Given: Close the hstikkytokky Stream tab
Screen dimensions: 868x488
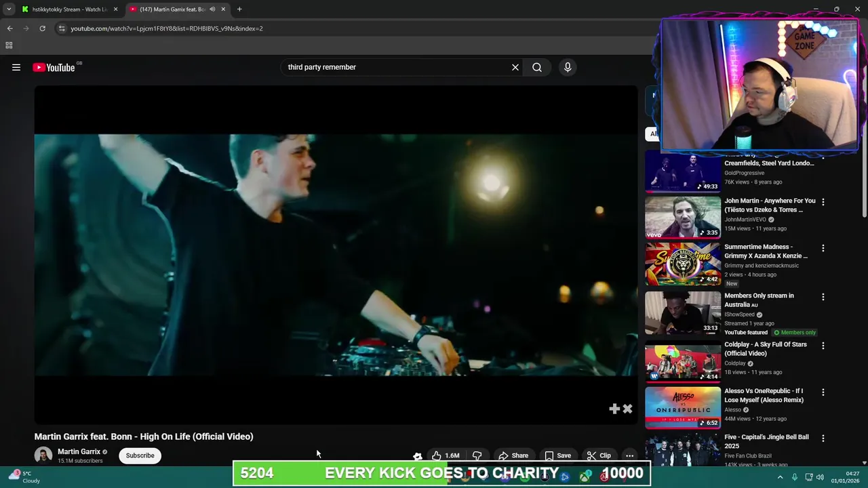Looking at the screenshot, I should click(x=115, y=9).
